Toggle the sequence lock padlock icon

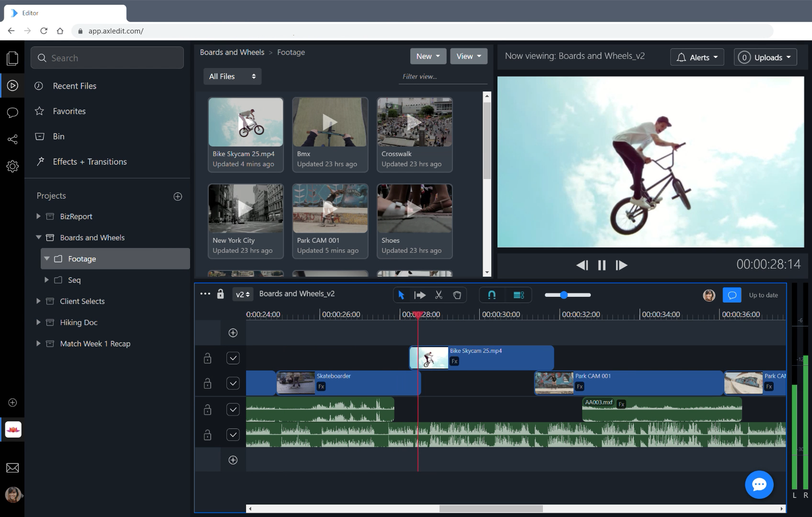point(220,294)
